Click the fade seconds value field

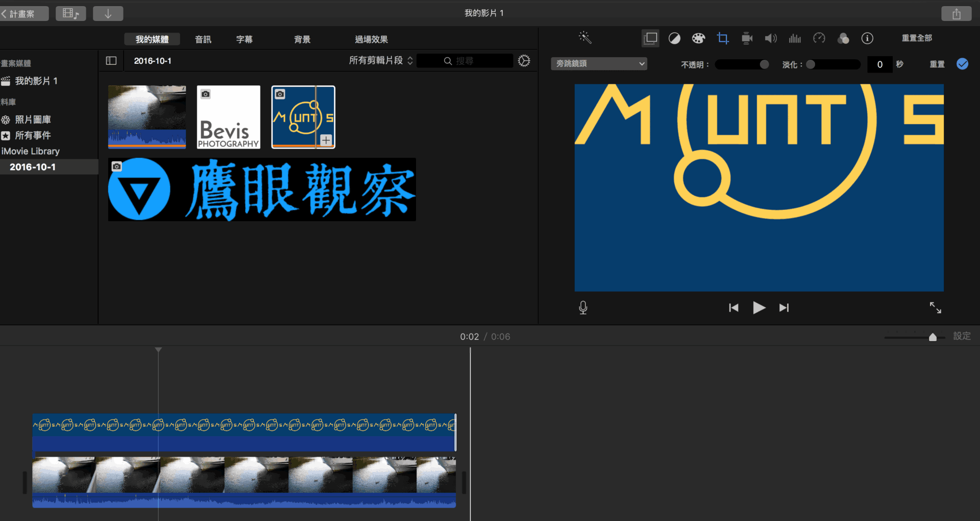coord(880,64)
